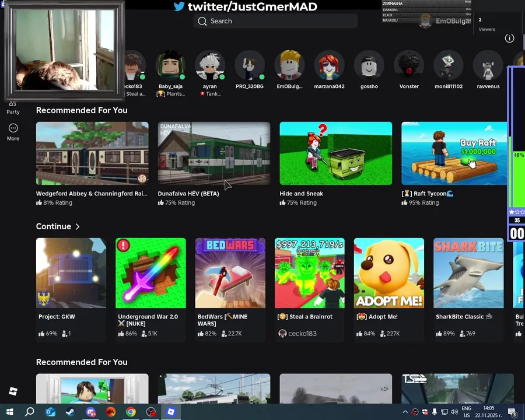
Task: Click the Search field
Action: point(275,21)
